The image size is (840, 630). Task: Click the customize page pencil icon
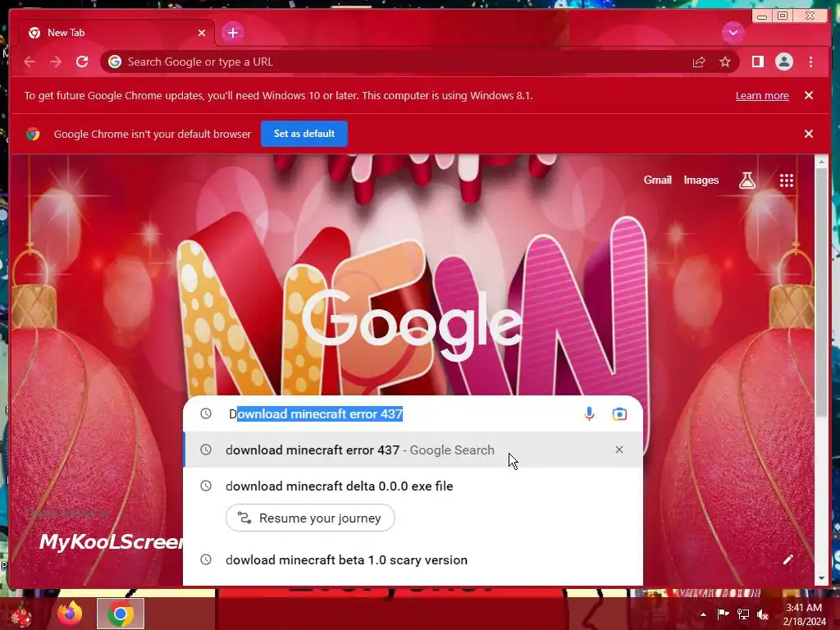pyautogui.click(x=787, y=559)
